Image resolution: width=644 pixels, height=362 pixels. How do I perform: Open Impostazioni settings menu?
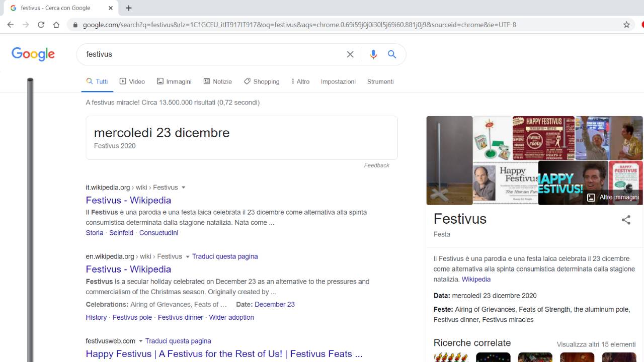tap(338, 81)
